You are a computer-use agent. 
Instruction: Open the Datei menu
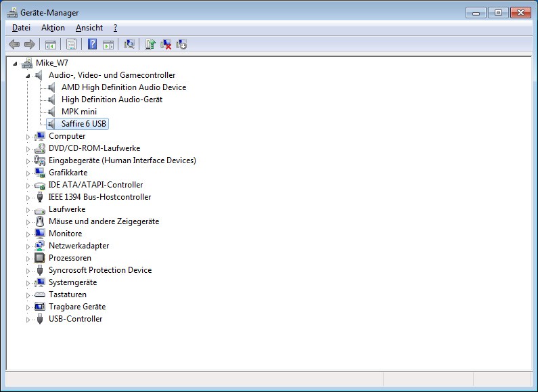(x=21, y=28)
